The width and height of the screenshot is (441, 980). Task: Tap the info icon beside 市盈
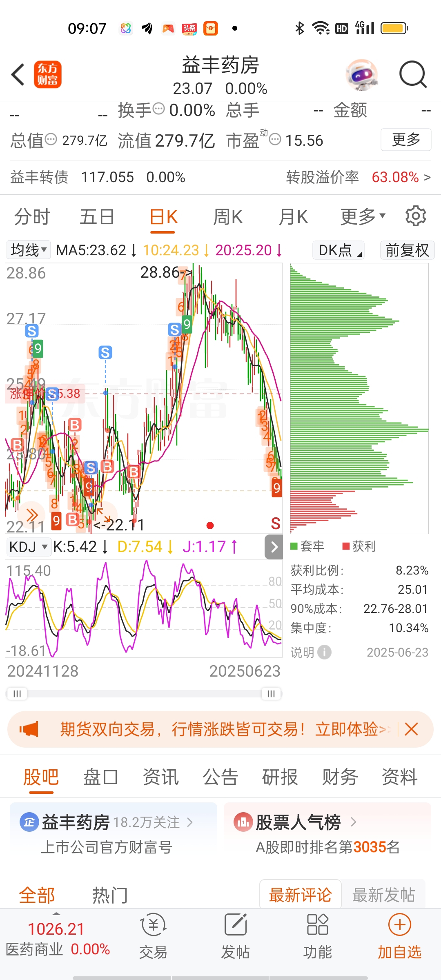click(275, 140)
